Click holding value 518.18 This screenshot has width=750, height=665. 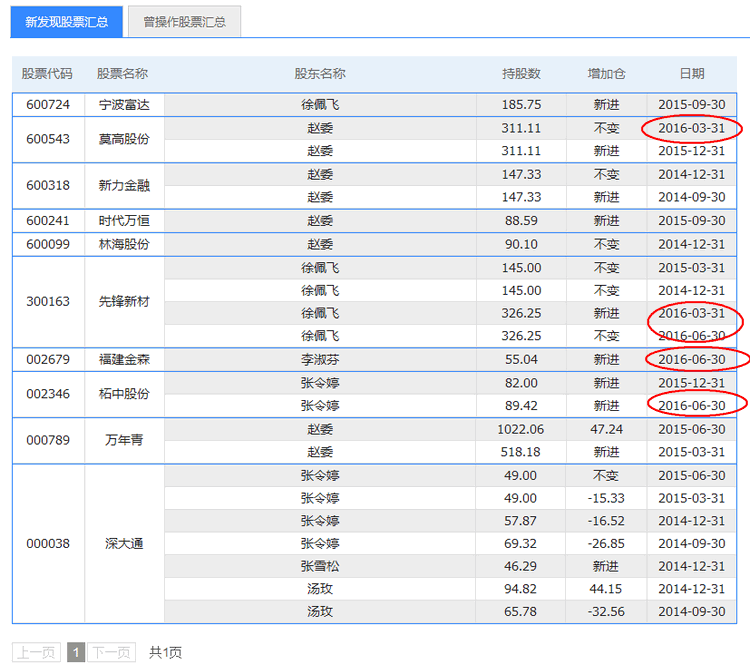click(x=520, y=452)
